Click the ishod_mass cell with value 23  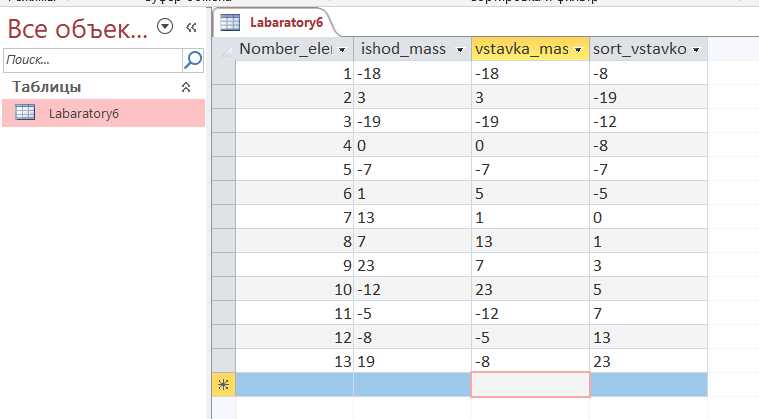pyautogui.click(x=412, y=265)
